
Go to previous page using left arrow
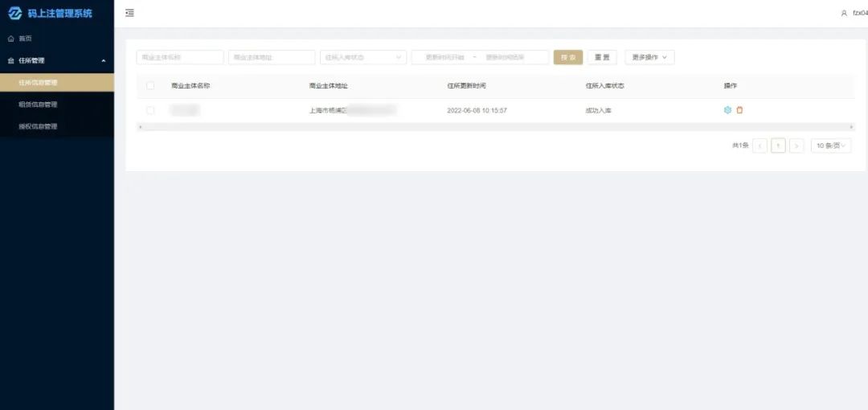[x=759, y=146]
